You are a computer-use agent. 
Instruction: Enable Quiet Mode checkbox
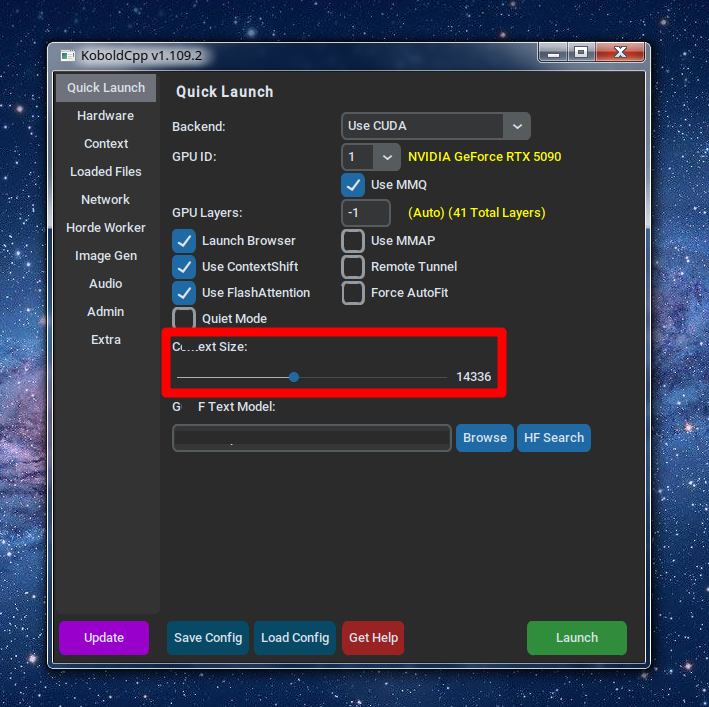(184, 319)
